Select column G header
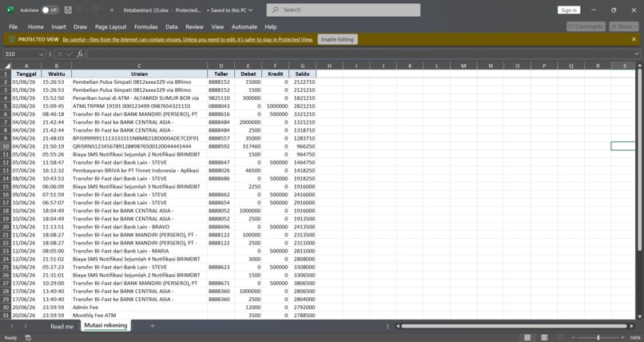Screen dimensions: 644x342 pyautogui.click(x=302, y=66)
